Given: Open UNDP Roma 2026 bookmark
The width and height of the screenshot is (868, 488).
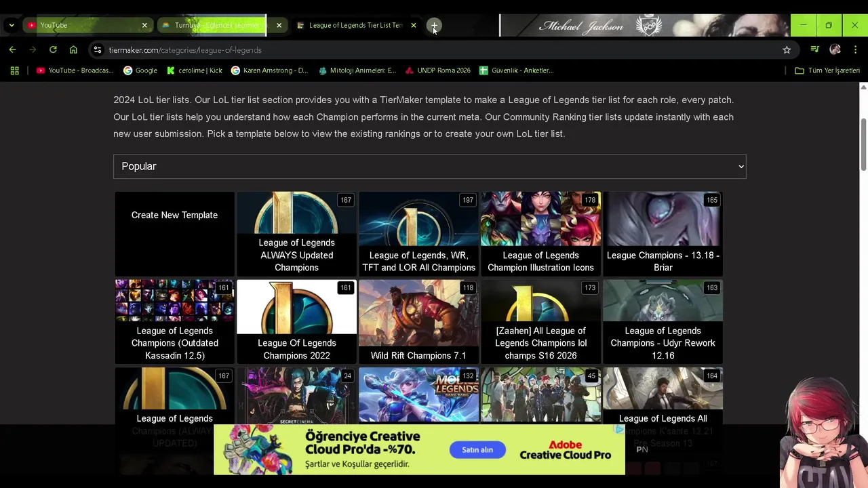Looking at the screenshot, I should 438,70.
